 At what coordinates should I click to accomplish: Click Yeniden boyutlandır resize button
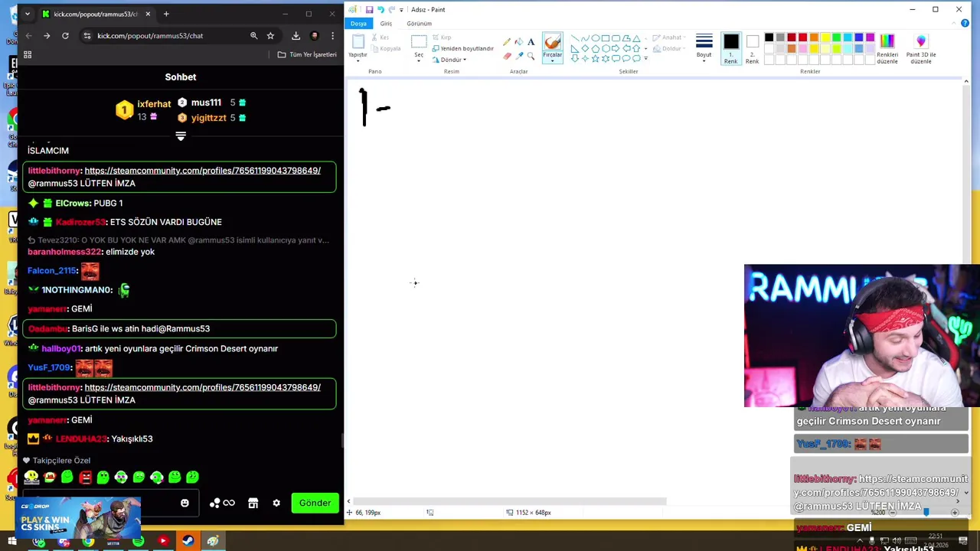pos(462,48)
